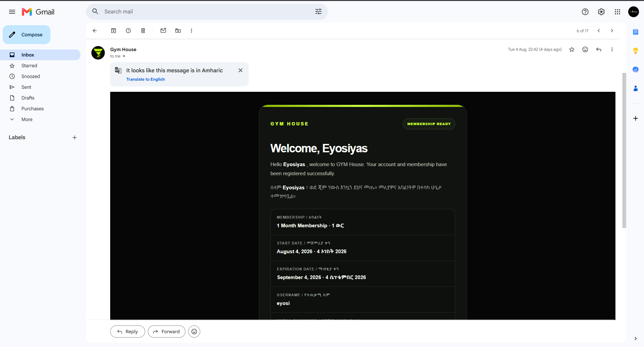The height and width of the screenshot is (347, 644).
Task: Click the '6 of 17' counter
Action: (x=583, y=31)
